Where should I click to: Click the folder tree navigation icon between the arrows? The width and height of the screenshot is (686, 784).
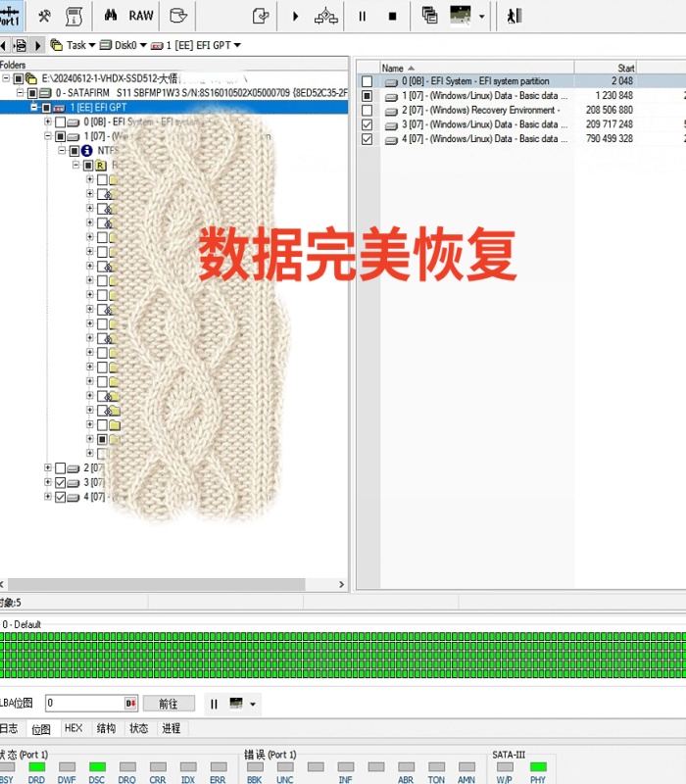21,45
